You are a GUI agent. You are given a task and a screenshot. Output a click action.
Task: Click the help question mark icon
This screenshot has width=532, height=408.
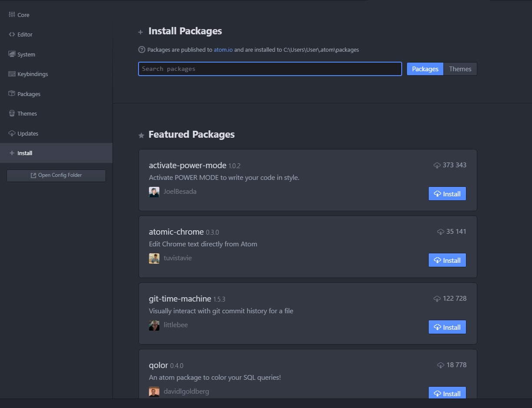coord(142,50)
